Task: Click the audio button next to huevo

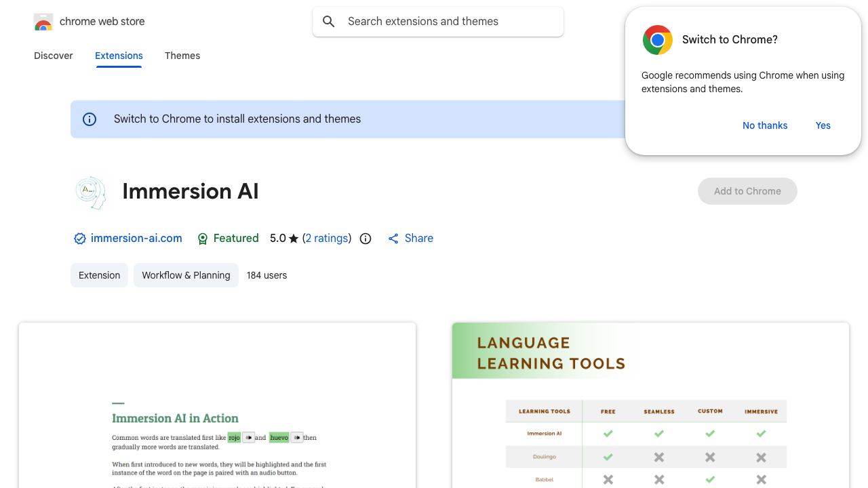Action: click(x=296, y=438)
